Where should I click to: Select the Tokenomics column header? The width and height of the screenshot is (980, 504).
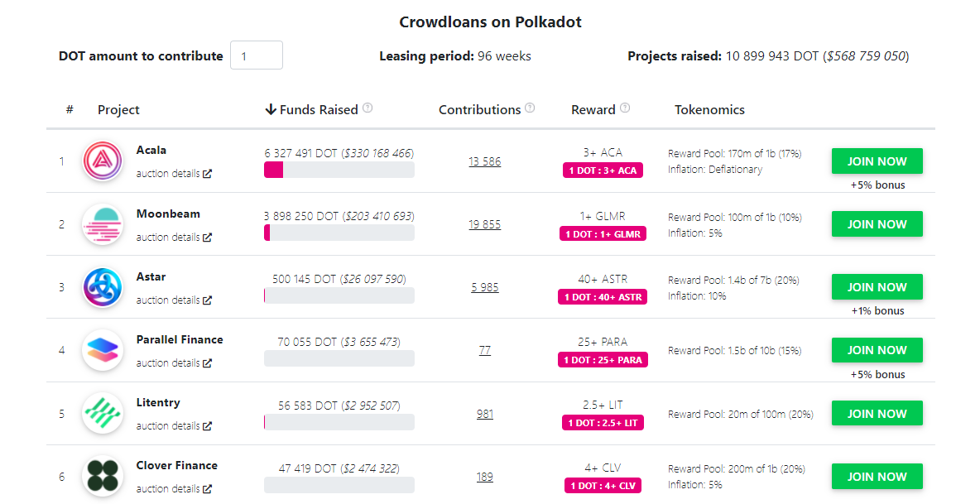coord(709,109)
